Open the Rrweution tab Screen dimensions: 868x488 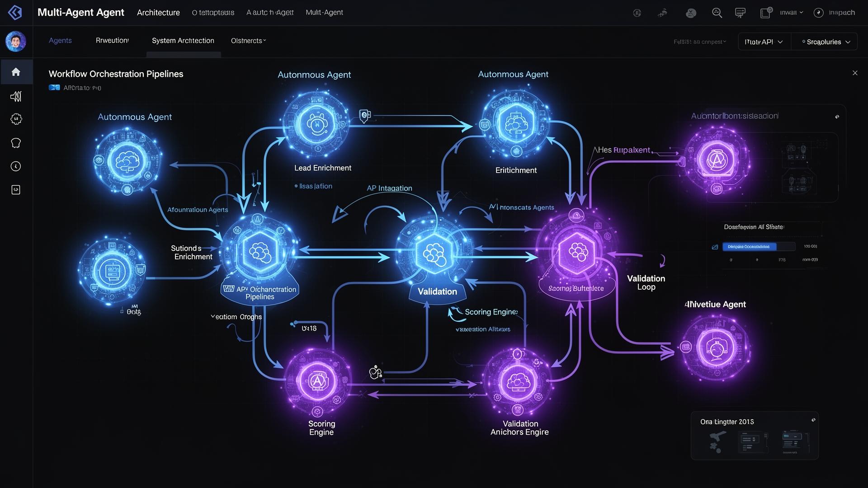coord(112,40)
